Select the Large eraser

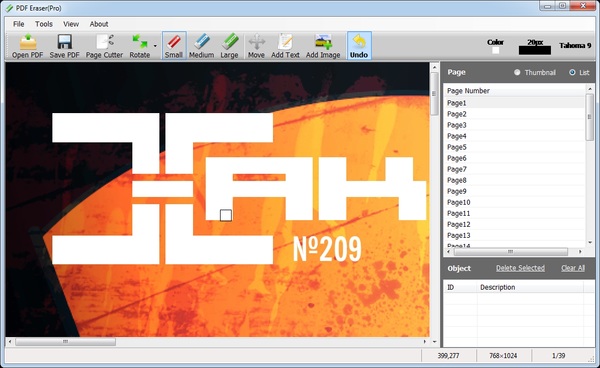229,46
